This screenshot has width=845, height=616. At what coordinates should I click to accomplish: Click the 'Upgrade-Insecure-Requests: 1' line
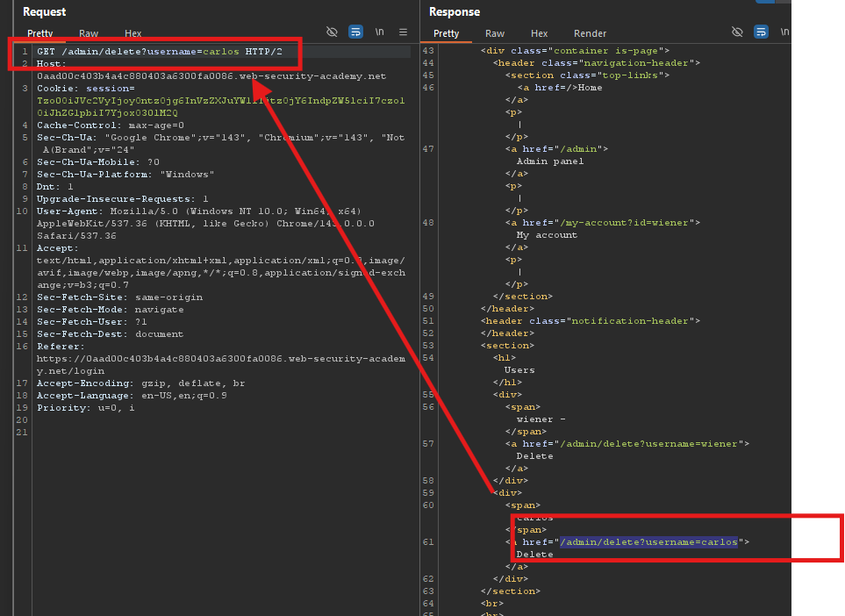122,199
